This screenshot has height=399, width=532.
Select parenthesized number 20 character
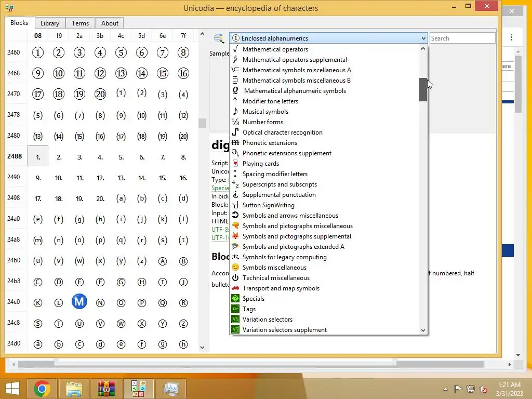[183, 136]
